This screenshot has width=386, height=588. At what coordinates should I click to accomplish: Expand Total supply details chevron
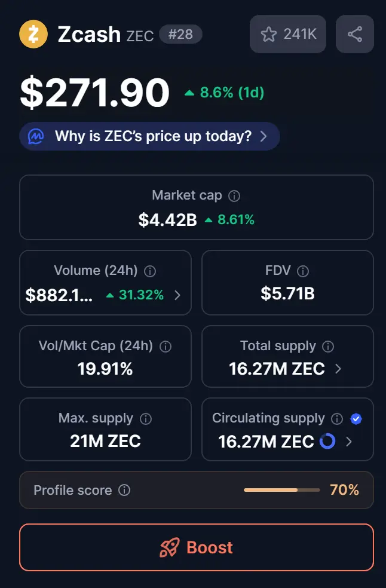[338, 369]
